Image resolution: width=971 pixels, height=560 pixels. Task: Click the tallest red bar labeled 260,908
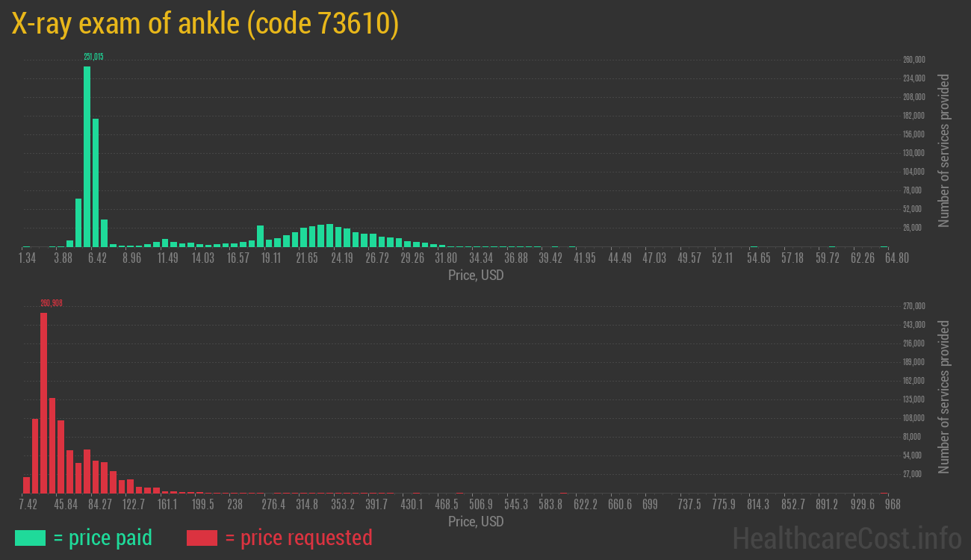(43, 402)
